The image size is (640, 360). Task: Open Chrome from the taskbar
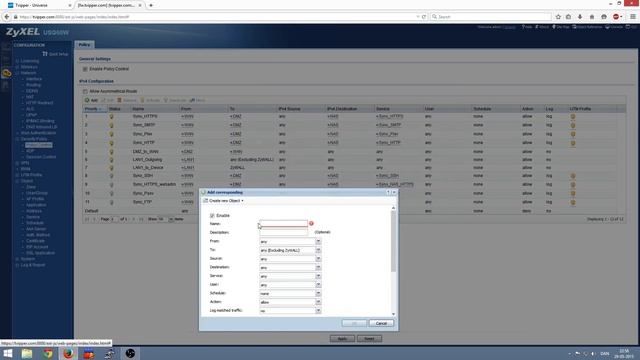tap(48, 353)
